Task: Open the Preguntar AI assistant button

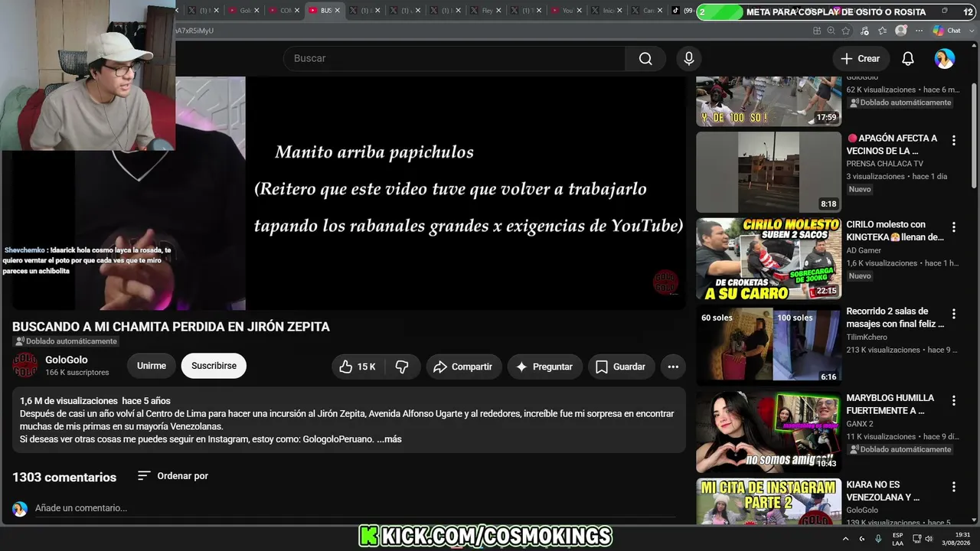Action: coord(544,367)
